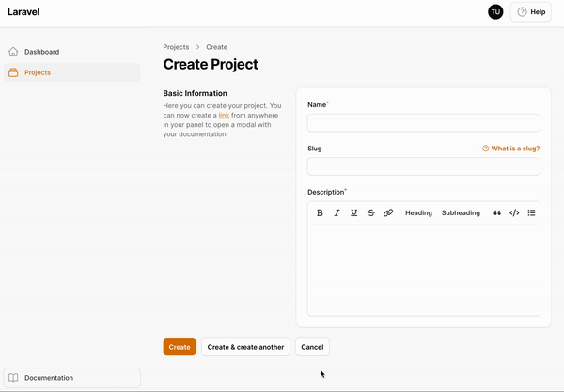Apply Heading style in the editor toolbar
564x392 pixels.
coord(418,212)
